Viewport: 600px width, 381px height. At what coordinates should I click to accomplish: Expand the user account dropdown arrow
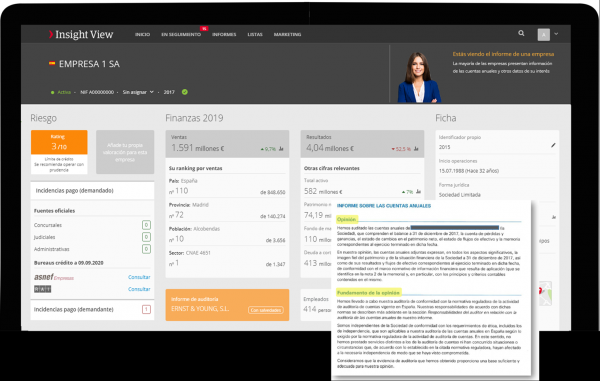(556, 34)
